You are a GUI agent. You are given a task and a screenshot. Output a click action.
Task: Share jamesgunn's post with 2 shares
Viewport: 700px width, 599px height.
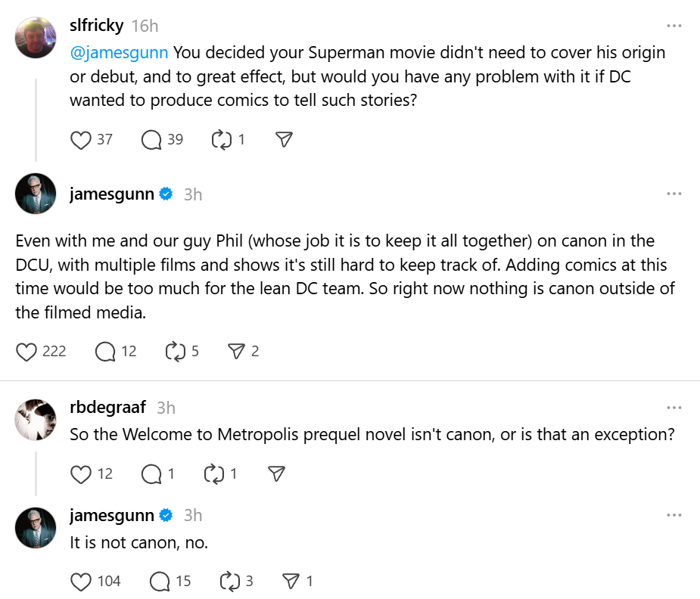tap(236, 352)
